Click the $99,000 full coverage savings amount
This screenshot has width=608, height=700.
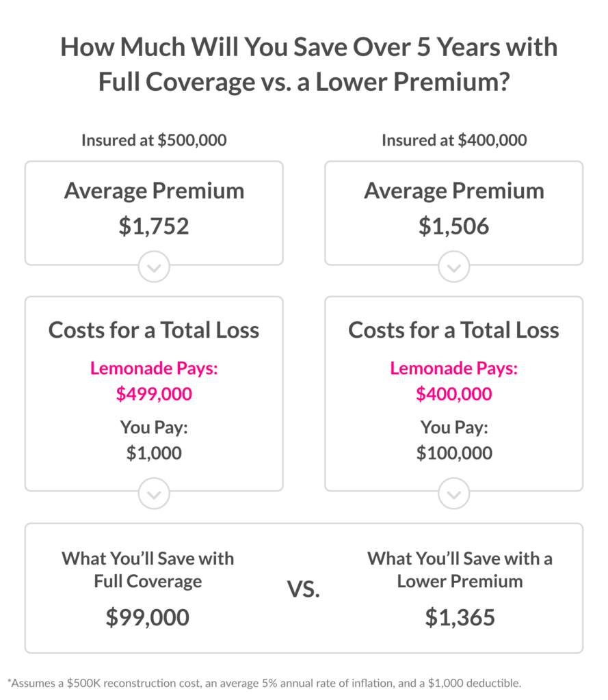(148, 617)
